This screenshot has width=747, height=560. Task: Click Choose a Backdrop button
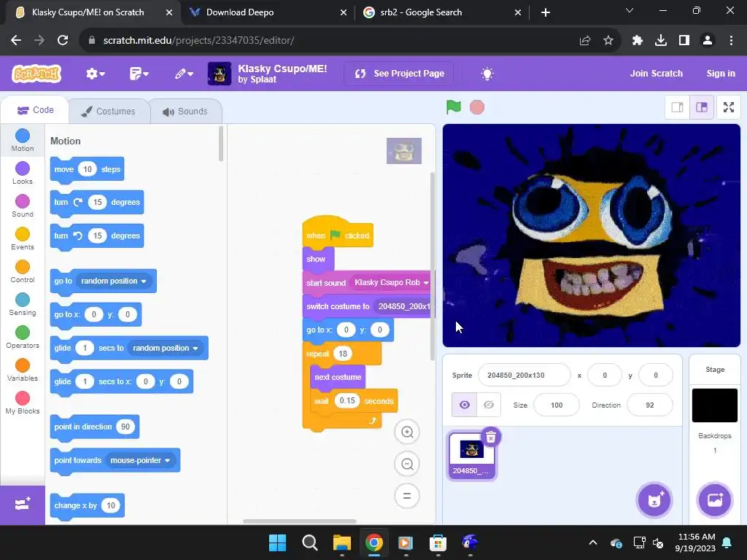click(715, 500)
